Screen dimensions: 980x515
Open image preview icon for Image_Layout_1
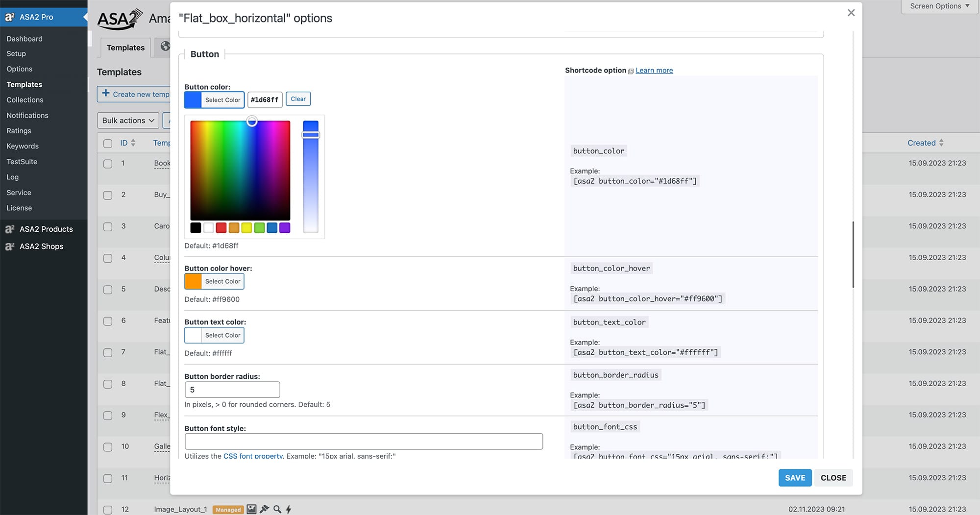(x=251, y=509)
